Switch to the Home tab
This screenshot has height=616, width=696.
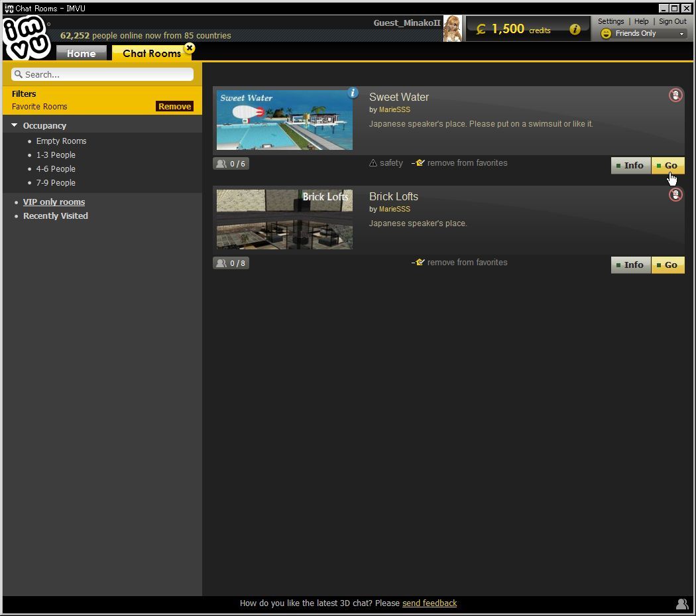pos(82,53)
